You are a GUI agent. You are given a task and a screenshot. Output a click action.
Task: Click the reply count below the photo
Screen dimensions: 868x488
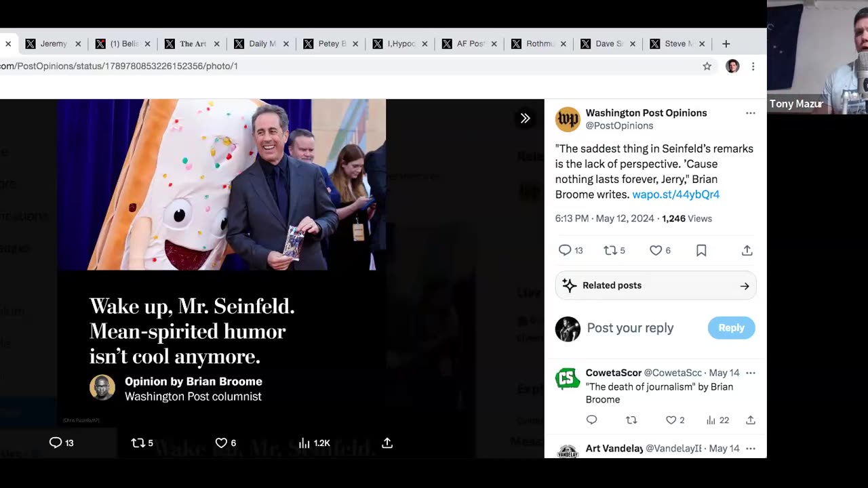point(61,443)
